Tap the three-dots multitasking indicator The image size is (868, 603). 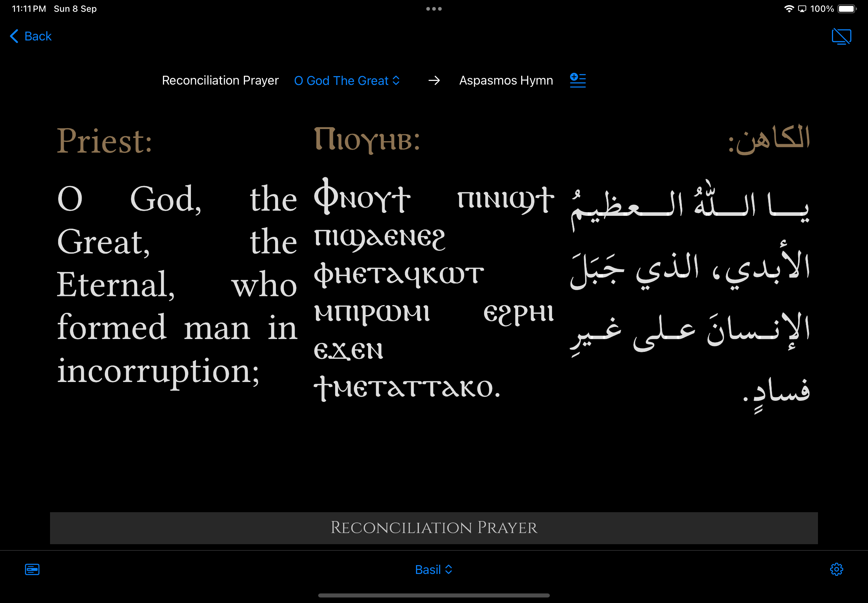coord(434,9)
